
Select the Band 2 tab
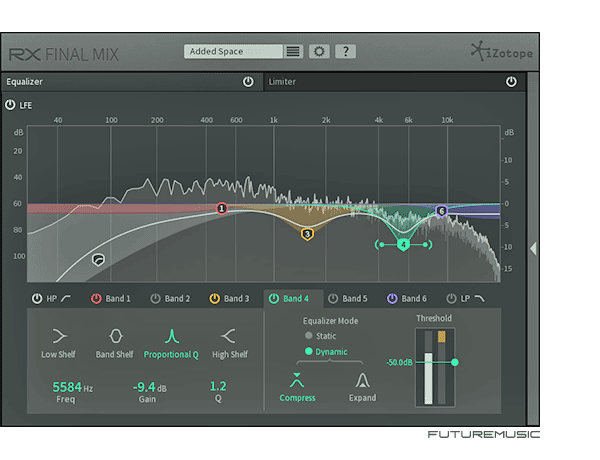point(177,299)
